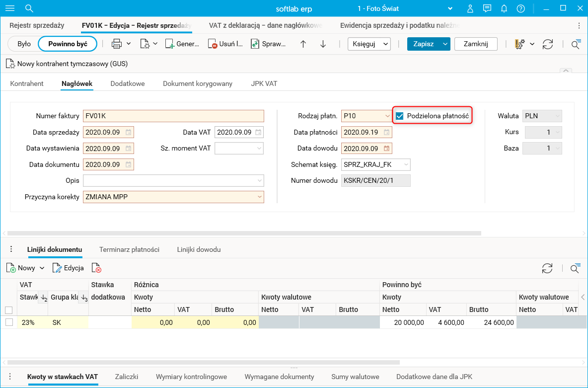
Task: Click the Zamknij button
Action: [476, 44]
